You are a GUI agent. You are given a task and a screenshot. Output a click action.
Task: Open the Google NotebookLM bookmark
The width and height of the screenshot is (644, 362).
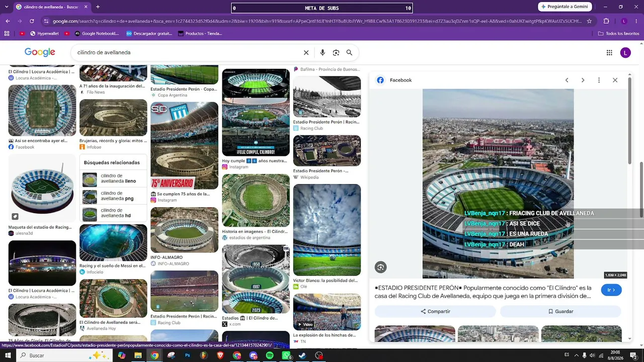pos(97,34)
